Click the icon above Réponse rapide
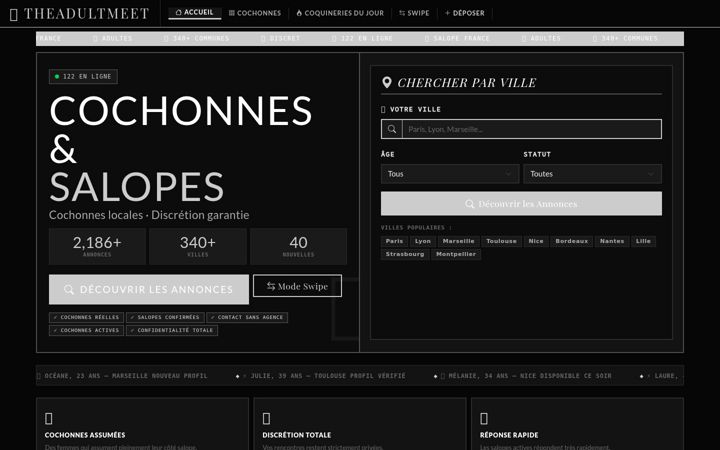This screenshot has width=720, height=450. 484,418
